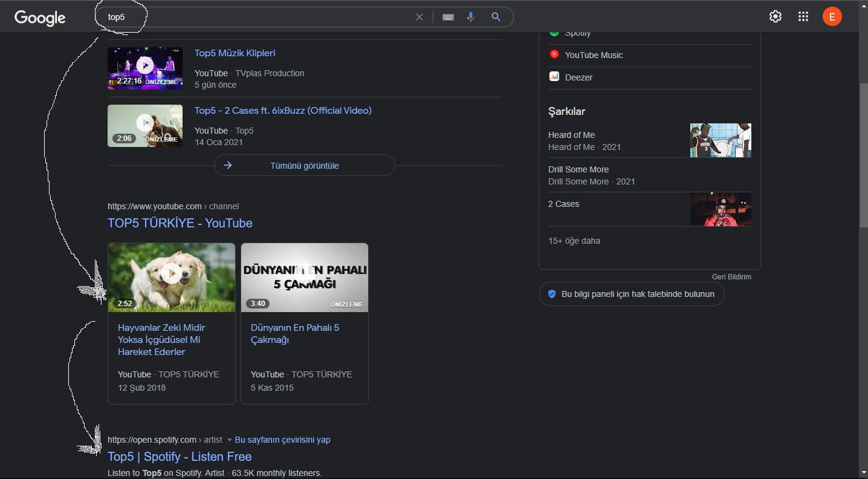Open the account profile avatar E
The width and height of the screenshot is (868, 479).
pos(832,17)
